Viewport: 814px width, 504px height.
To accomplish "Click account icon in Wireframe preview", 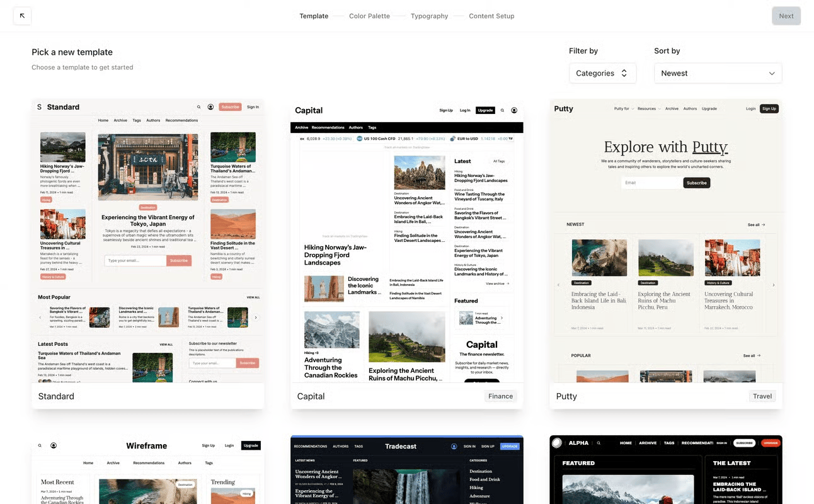I will [54, 445].
